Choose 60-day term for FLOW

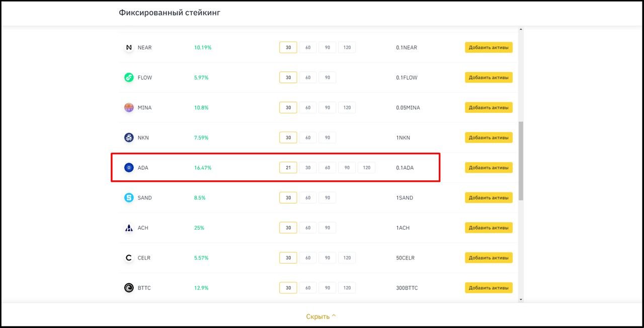click(308, 78)
